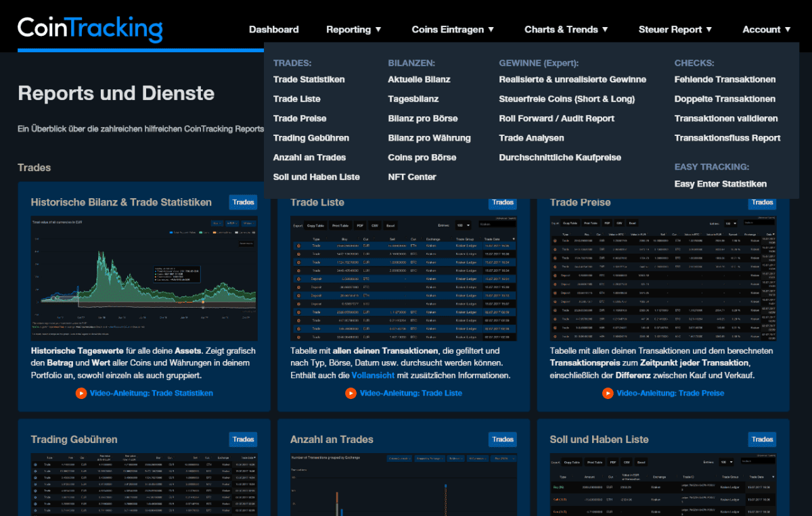Open NFT Center from the Reporting menu
812x516 pixels.
pyautogui.click(x=412, y=177)
